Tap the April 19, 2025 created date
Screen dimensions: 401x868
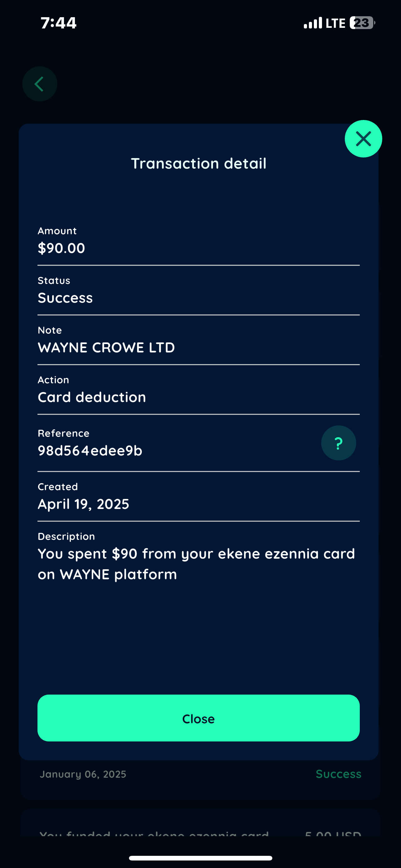point(83,504)
